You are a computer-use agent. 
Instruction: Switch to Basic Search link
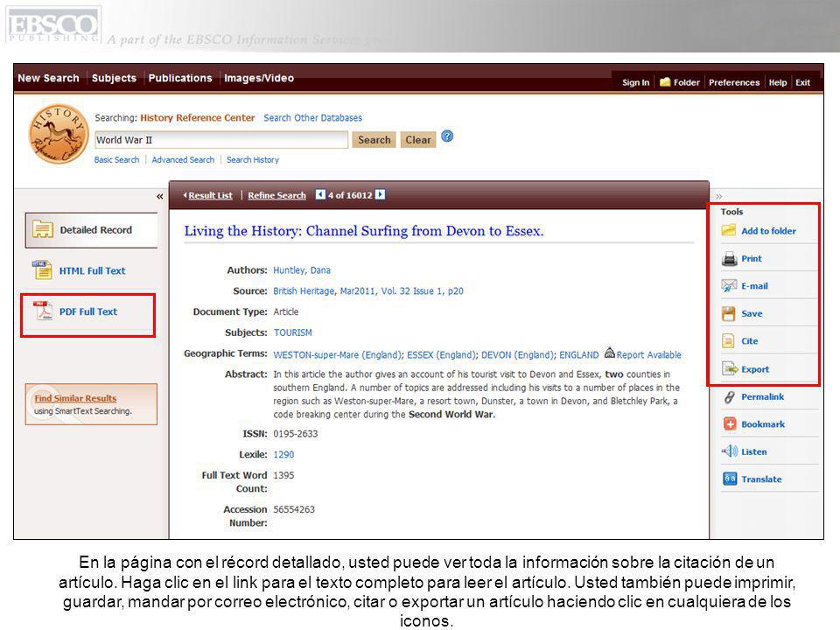tap(116, 159)
